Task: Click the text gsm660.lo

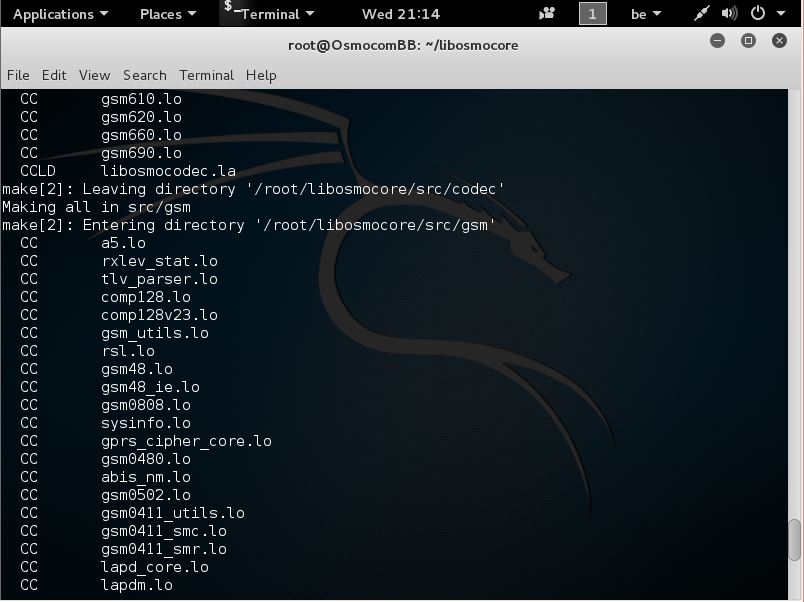Action: click(x=141, y=135)
